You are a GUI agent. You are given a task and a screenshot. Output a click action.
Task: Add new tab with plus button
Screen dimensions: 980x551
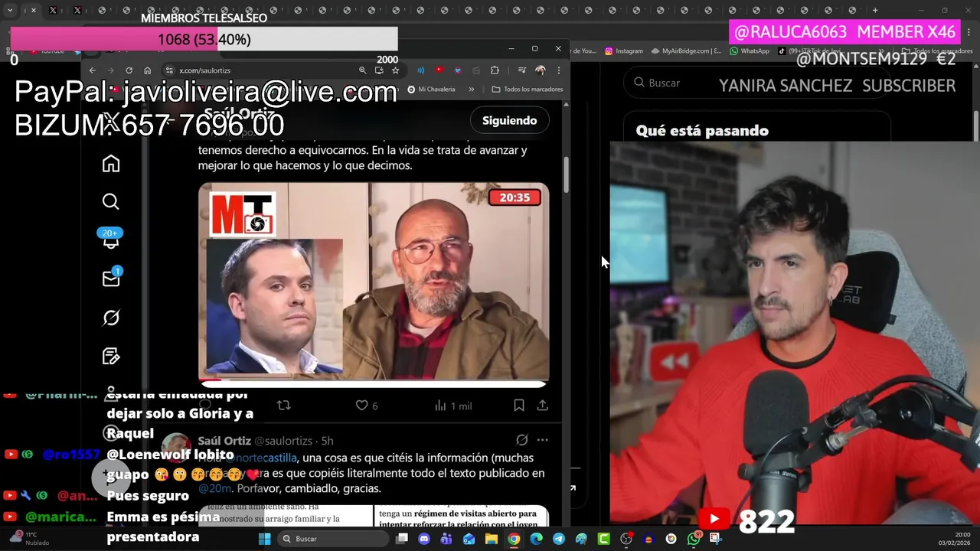875,11
